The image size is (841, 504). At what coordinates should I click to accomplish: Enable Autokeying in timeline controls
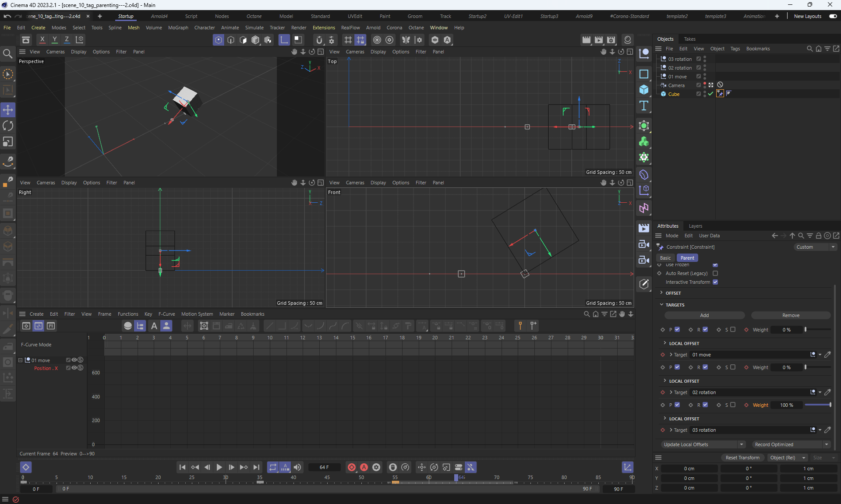(x=364, y=467)
